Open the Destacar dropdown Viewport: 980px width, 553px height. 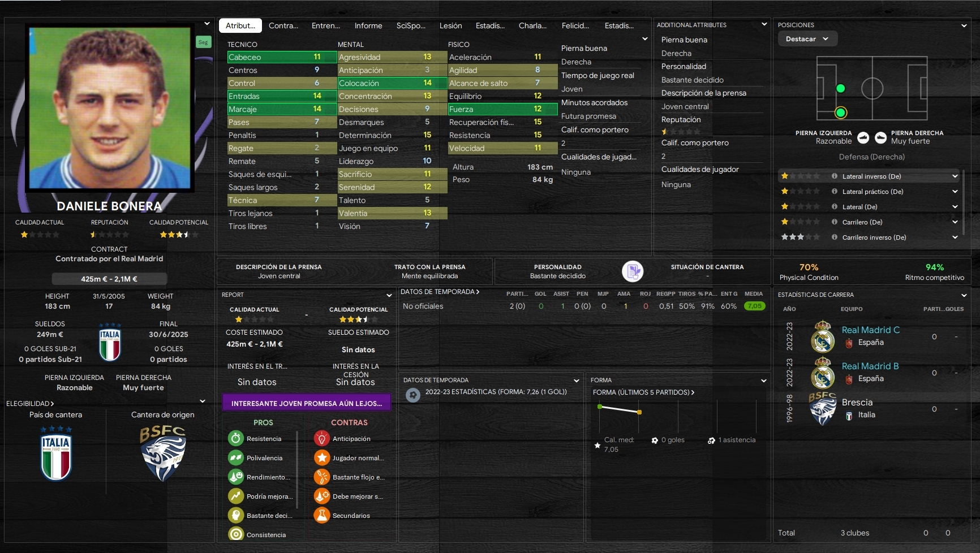click(807, 39)
